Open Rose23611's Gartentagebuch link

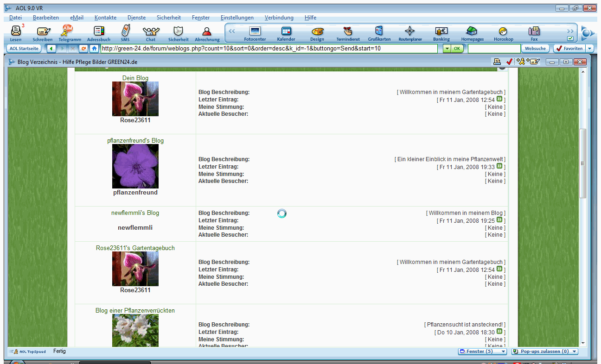(135, 248)
